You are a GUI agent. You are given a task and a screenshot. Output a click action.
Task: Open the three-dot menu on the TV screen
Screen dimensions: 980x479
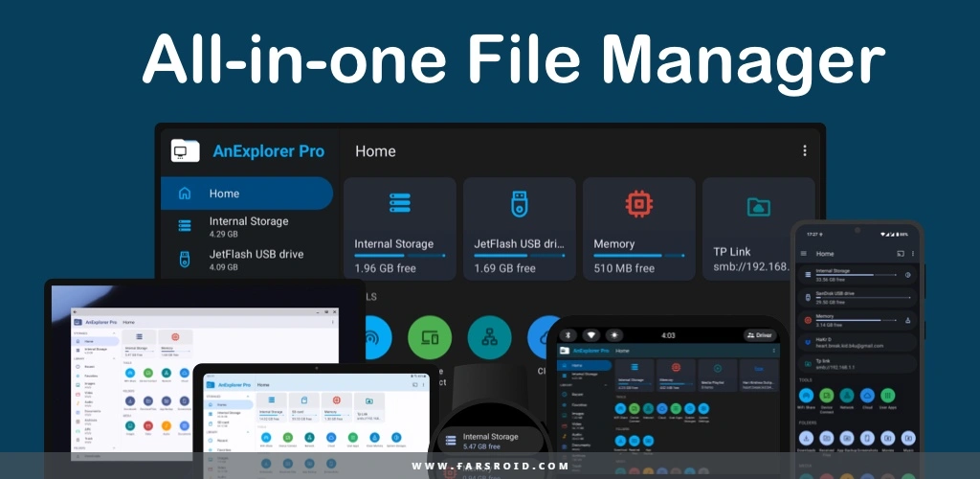tap(804, 150)
